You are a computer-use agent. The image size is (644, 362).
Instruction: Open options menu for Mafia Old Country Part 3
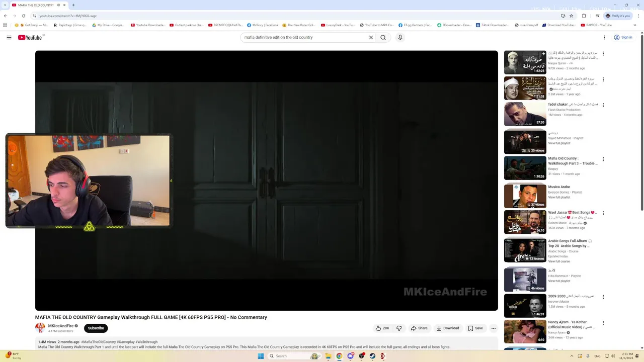pyautogui.click(x=603, y=159)
